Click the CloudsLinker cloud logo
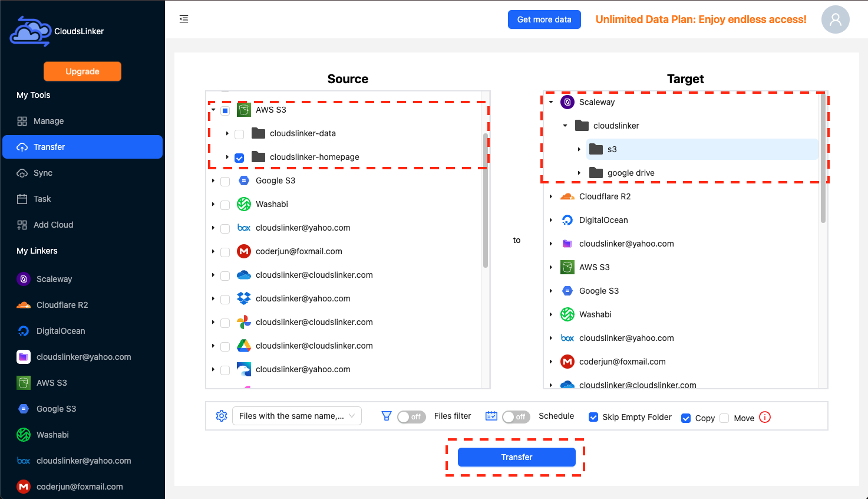This screenshot has width=868, height=499. (31, 31)
